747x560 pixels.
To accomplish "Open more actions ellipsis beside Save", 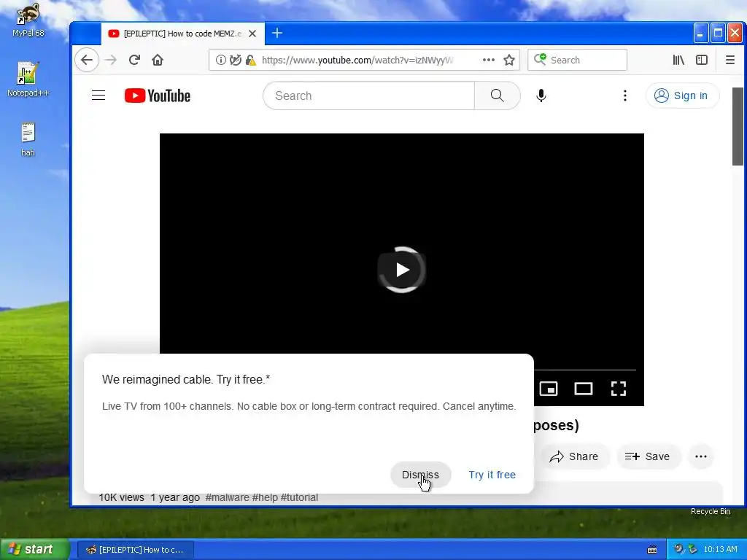I will [701, 456].
